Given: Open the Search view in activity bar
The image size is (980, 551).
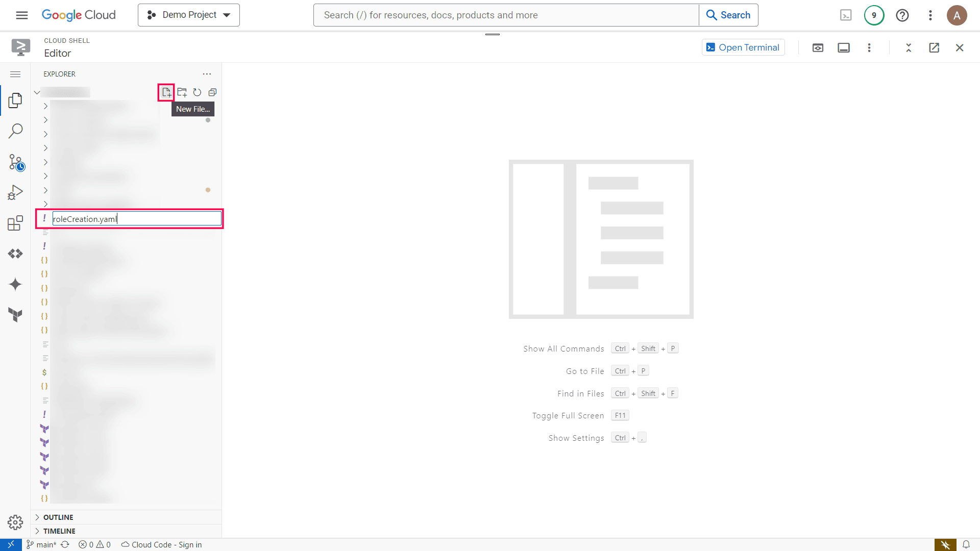Looking at the screenshot, I should pyautogui.click(x=15, y=131).
